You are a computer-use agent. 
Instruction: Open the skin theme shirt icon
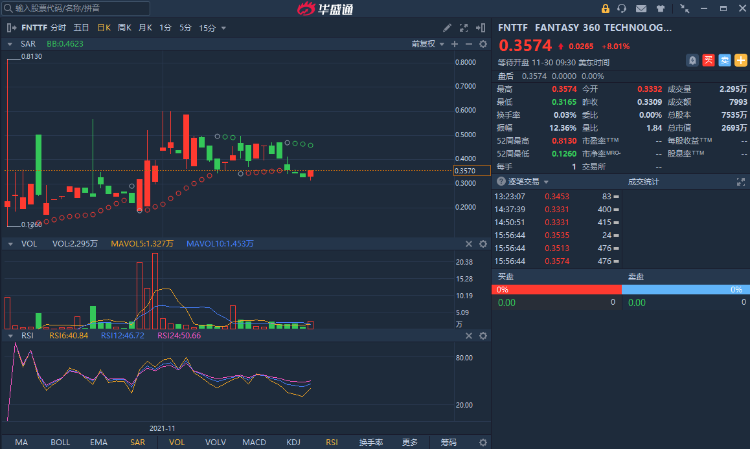pyautogui.click(x=661, y=8)
